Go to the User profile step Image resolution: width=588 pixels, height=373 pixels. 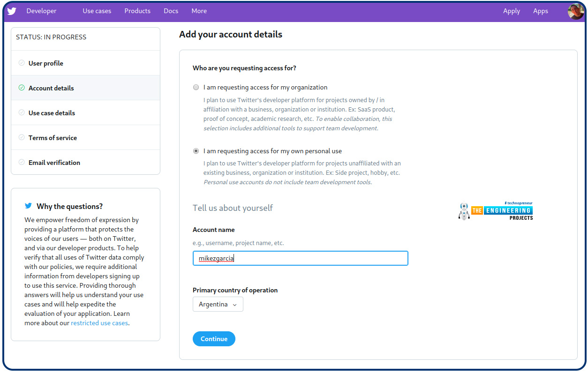[x=85, y=63]
